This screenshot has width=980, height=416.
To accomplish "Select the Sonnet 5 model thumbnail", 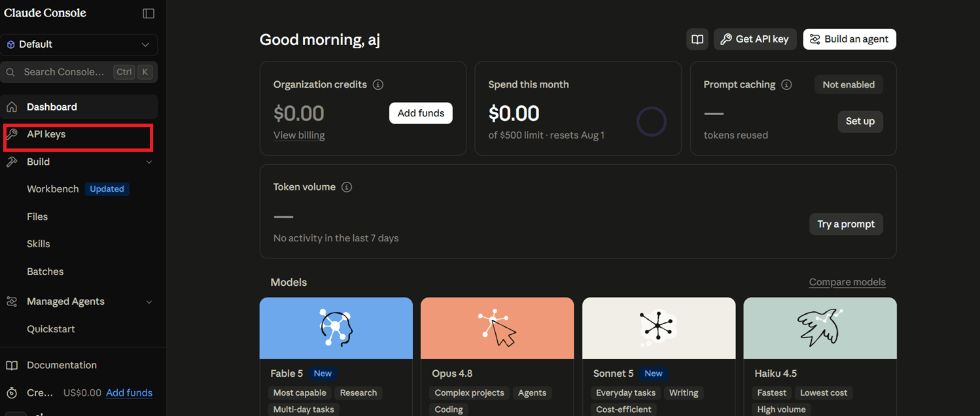I will (659, 328).
